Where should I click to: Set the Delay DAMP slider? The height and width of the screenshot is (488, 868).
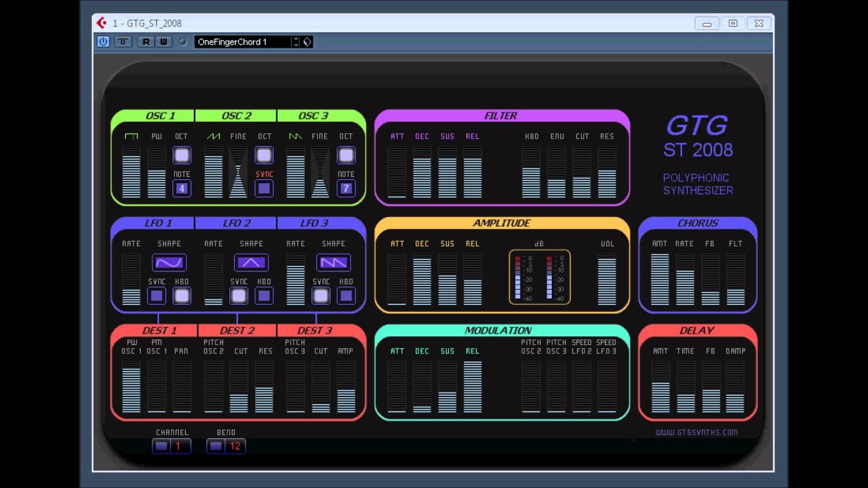click(736, 386)
